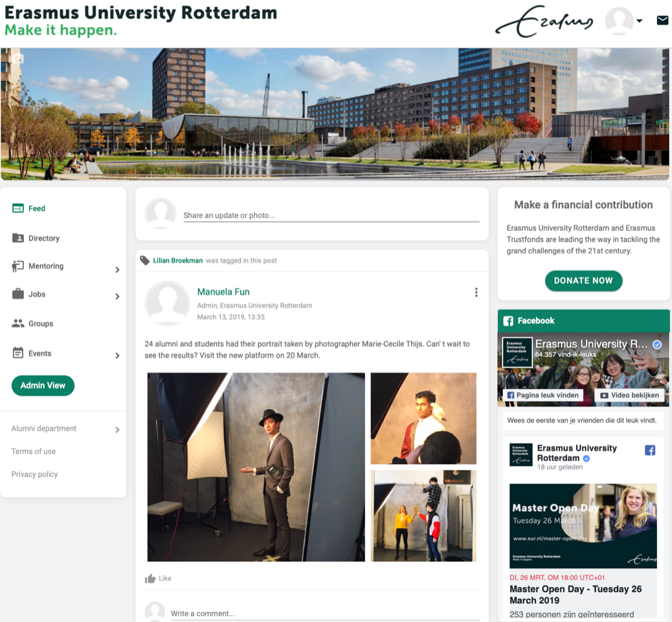The width and height of the screenshot is (672, 622).
Task: Expand the Events submenu chevron
Action: pyautogui.click(x=117, y=355)
